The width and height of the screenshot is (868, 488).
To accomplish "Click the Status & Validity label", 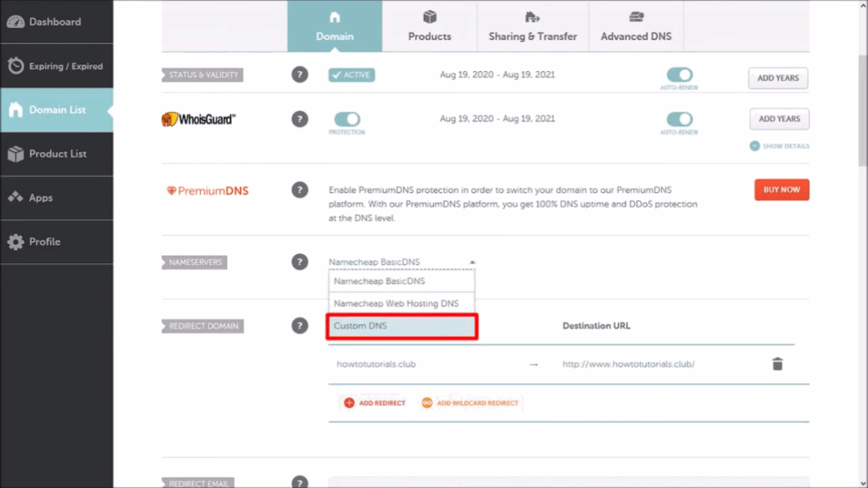I will [203, 75].
